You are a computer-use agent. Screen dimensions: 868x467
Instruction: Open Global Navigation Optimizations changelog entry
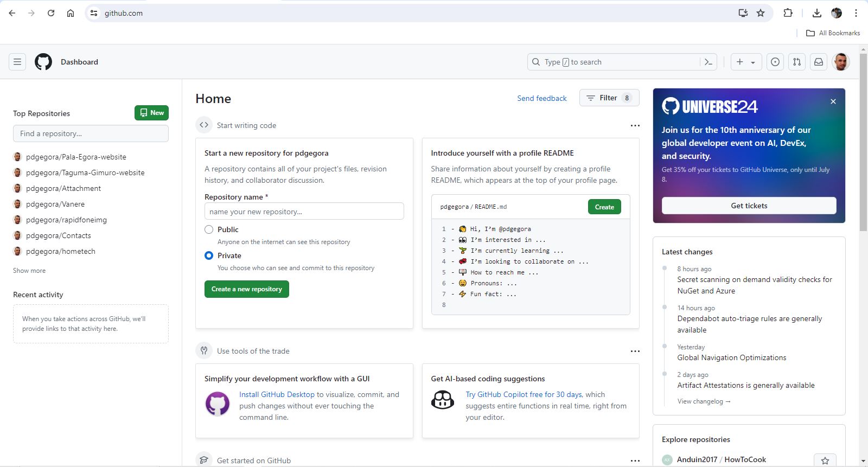point(731,357)
